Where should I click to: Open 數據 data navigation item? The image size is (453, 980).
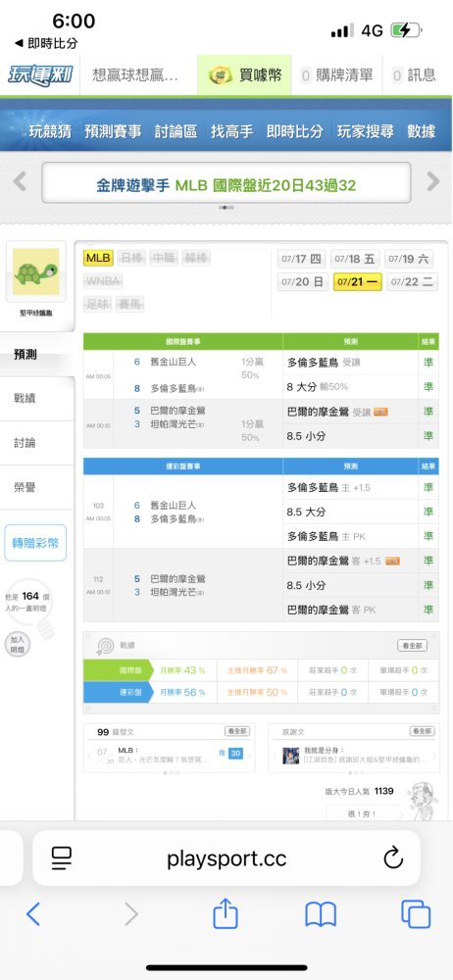[x=421, y=131]
